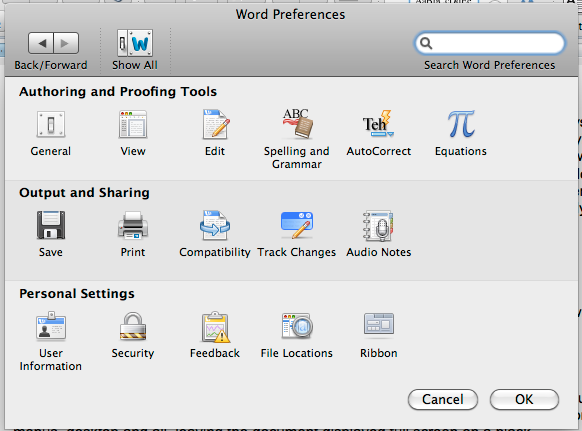Click the magnifying glass in search field

pyautogui.click(x=426, y=43)
